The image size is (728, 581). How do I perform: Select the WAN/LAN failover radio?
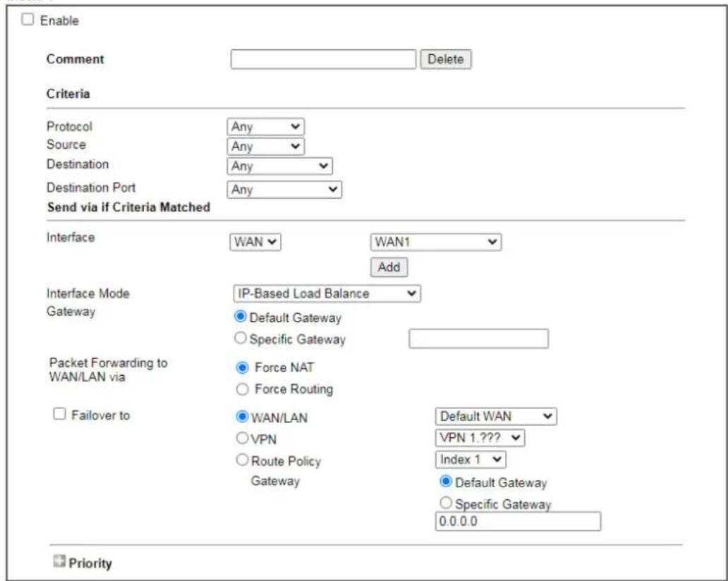(242, 417)
